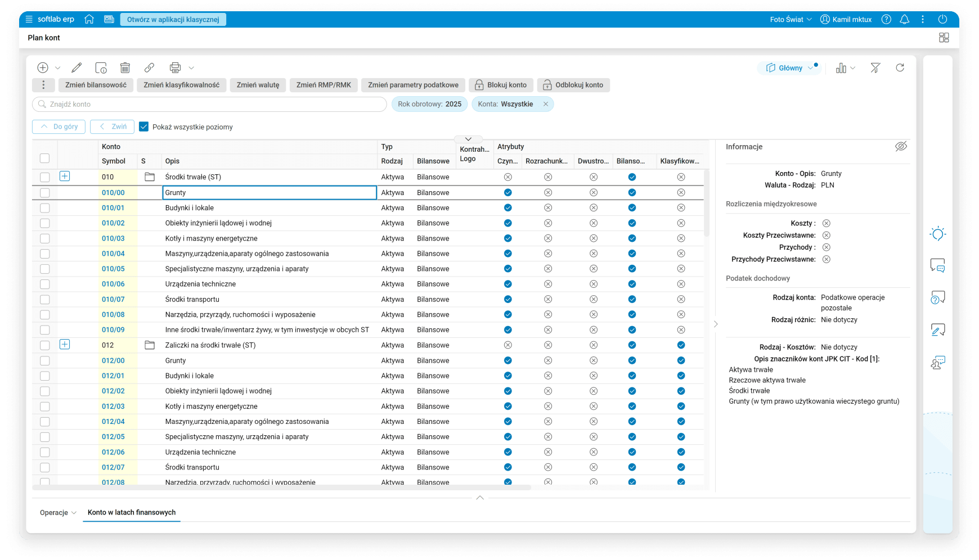The height and width of the screenshot is (560, 979).
Task: Open the Foto Świat company dropdown
Action: (791, 19)
